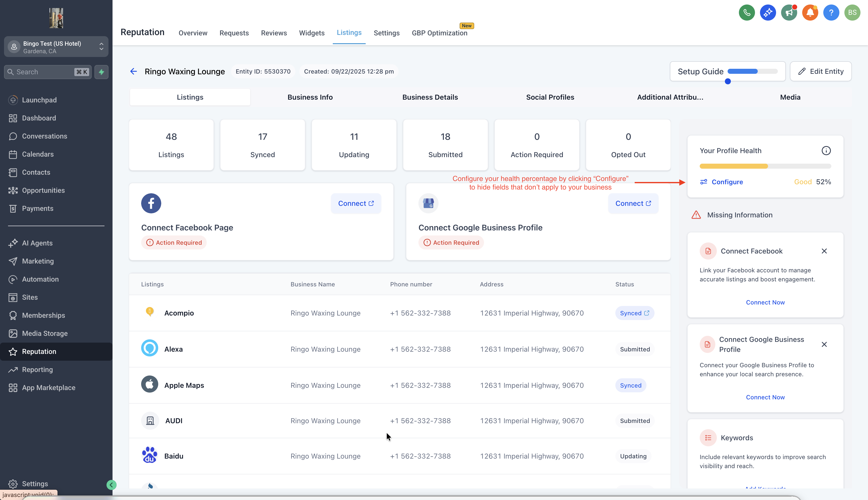Open the BS user avatar menu
868x500 pixels.
pos(852,13)
